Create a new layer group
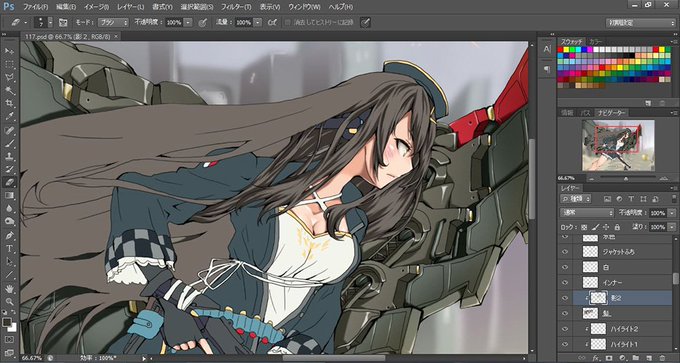This screenshot has height=363, width=680. pos(635,358)
